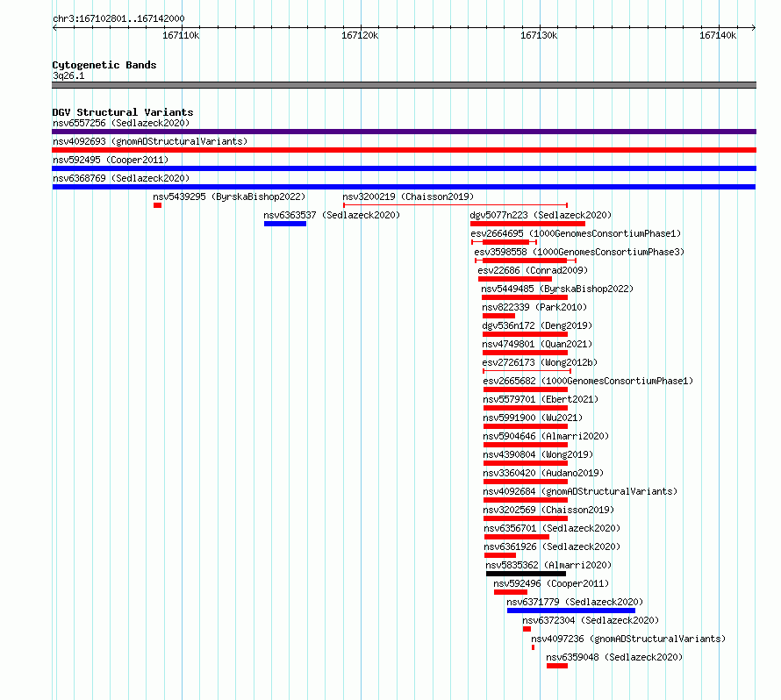This screenshot has height=700, width=781.
Task: Click the black bar of nsv5835362
Action: (526, 574)
